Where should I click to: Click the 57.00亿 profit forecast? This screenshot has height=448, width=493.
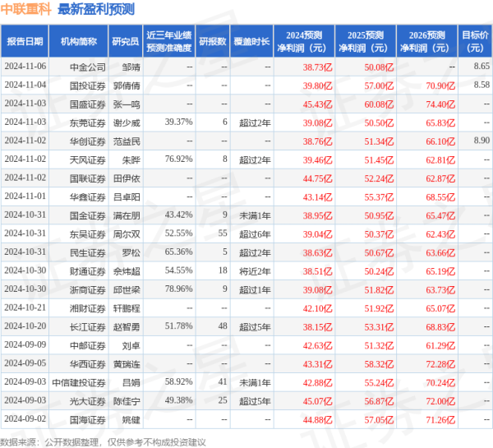379,85
